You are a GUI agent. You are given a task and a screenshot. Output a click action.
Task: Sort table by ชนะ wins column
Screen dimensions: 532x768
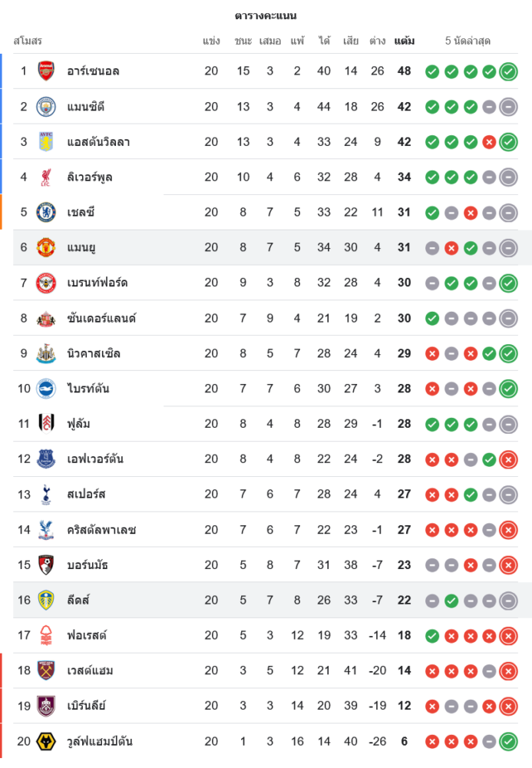243,41
